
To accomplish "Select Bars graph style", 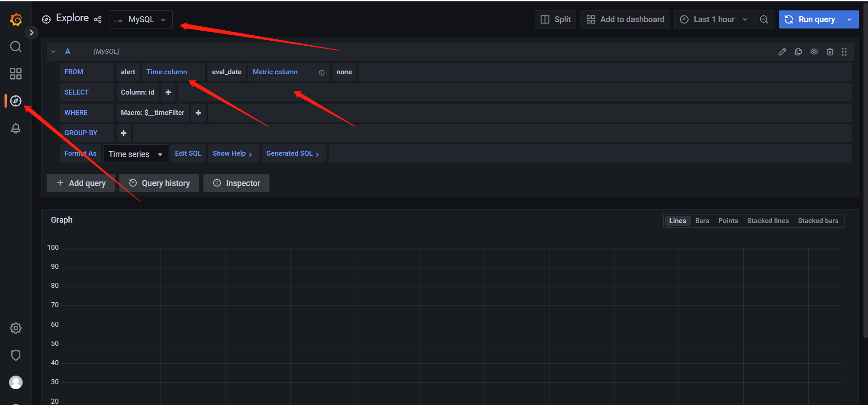I will [702, 221].
